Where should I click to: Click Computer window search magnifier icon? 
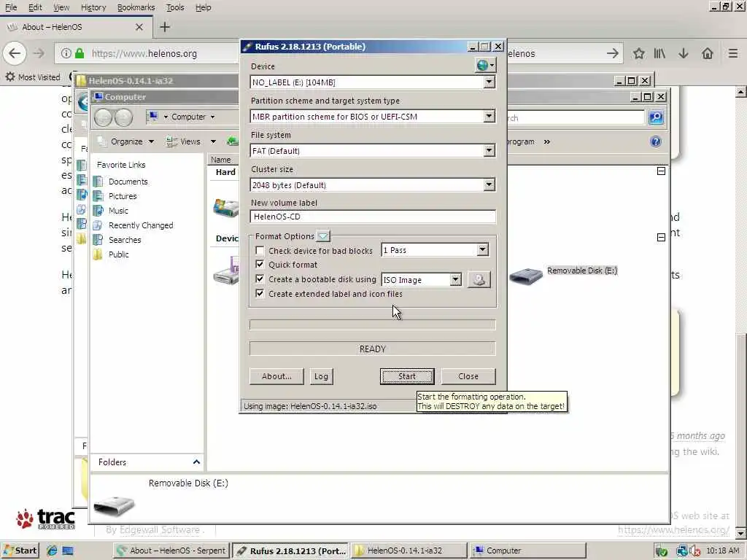[656, 117]
